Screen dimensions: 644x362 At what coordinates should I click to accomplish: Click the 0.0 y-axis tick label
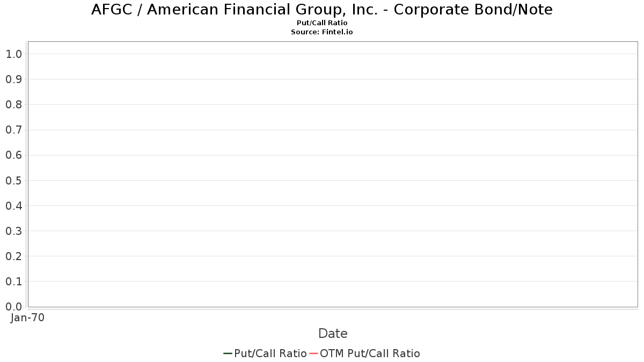click(x=13, y=306)
